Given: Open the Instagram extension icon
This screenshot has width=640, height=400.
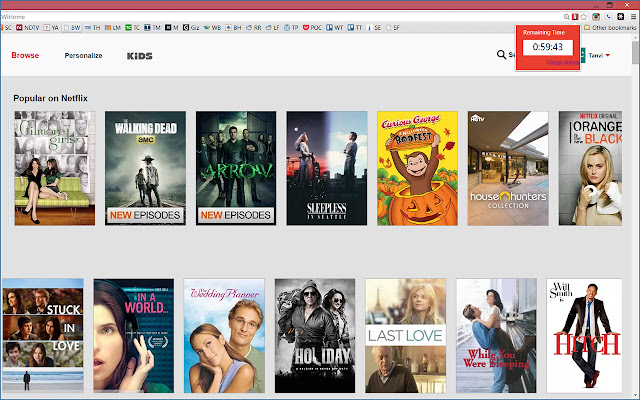Looking at the screenshot, I should 596,17.
